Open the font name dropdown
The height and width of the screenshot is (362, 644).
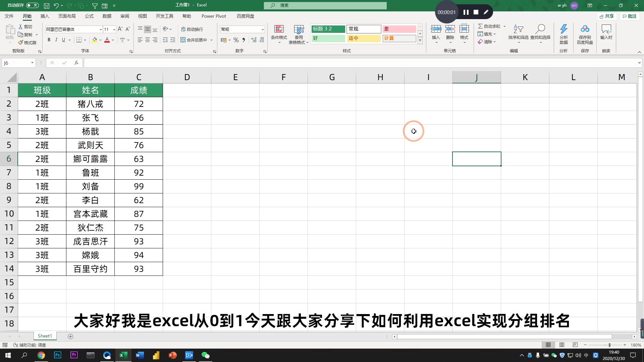[x=100, y=29]
